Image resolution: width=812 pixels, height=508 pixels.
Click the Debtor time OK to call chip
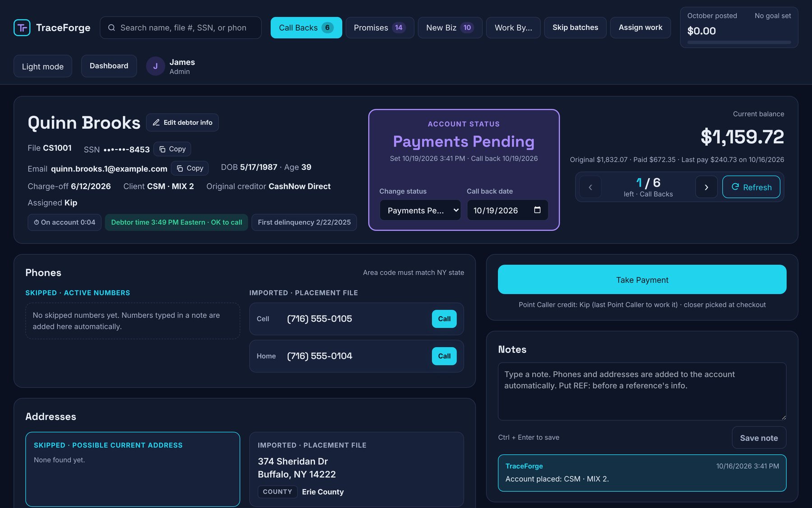[x=176, y=222]
